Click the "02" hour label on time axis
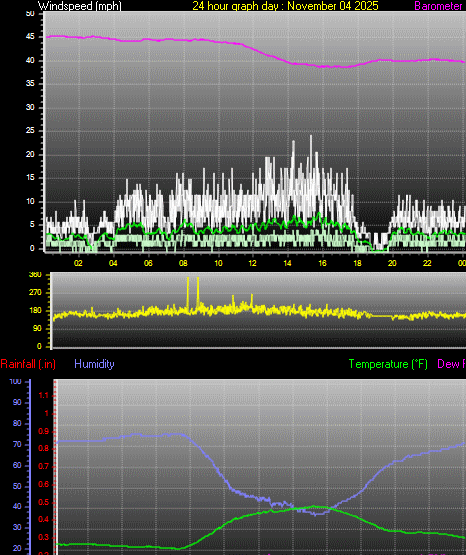Viewport: 466px width, 555px height. click(78, 263)
